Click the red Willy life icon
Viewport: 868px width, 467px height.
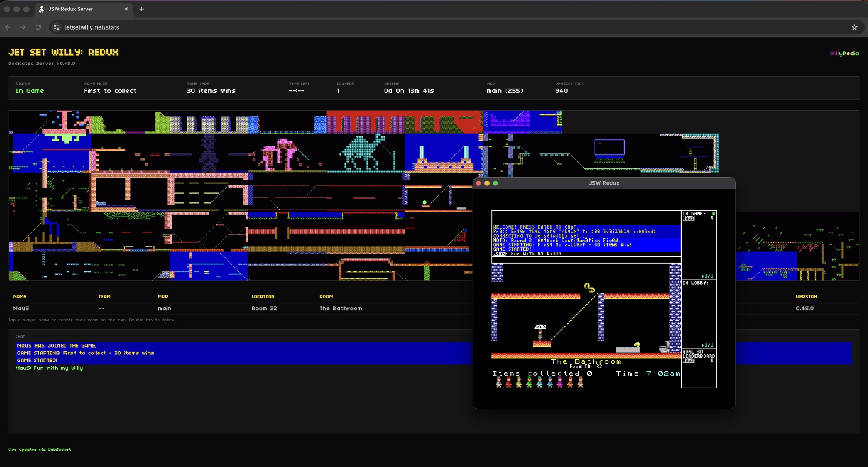tap(509, 382)
